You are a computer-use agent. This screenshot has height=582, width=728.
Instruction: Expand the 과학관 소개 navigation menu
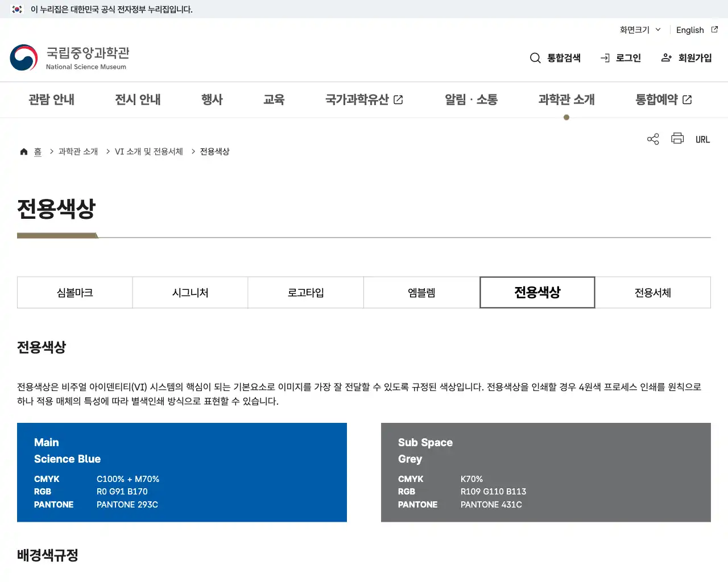pyautogui.click(x=566, y=99)
